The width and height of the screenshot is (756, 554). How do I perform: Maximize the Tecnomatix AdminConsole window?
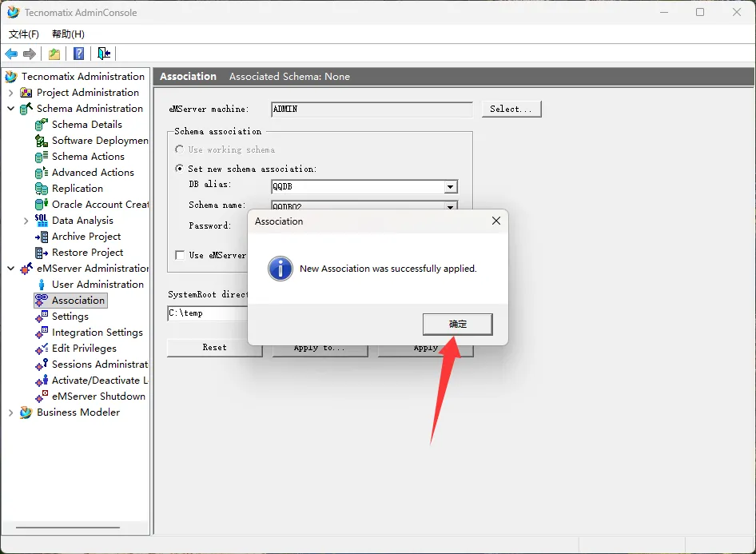(700, 12)
